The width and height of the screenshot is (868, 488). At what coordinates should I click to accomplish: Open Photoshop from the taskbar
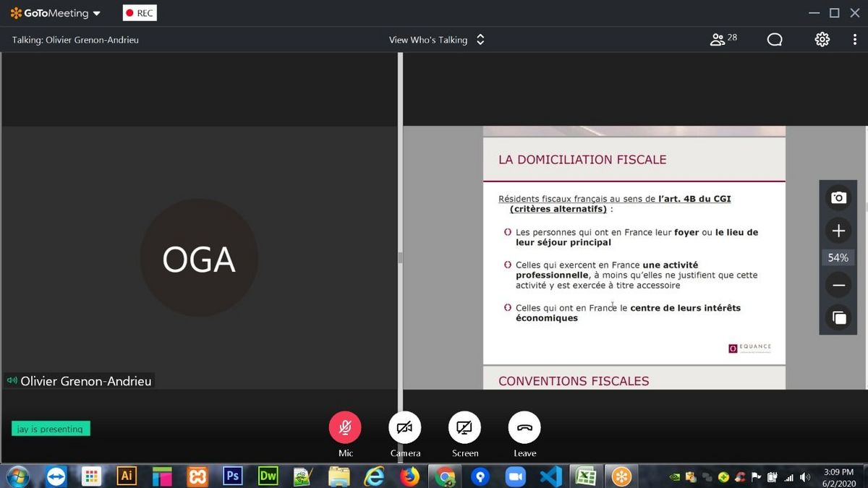click(x=233, y=476)
